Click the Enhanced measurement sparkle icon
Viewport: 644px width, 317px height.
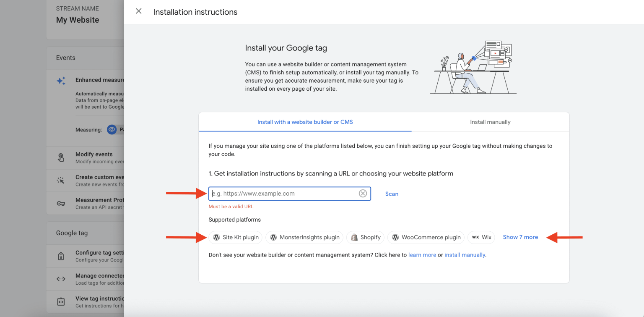(61, 81)
